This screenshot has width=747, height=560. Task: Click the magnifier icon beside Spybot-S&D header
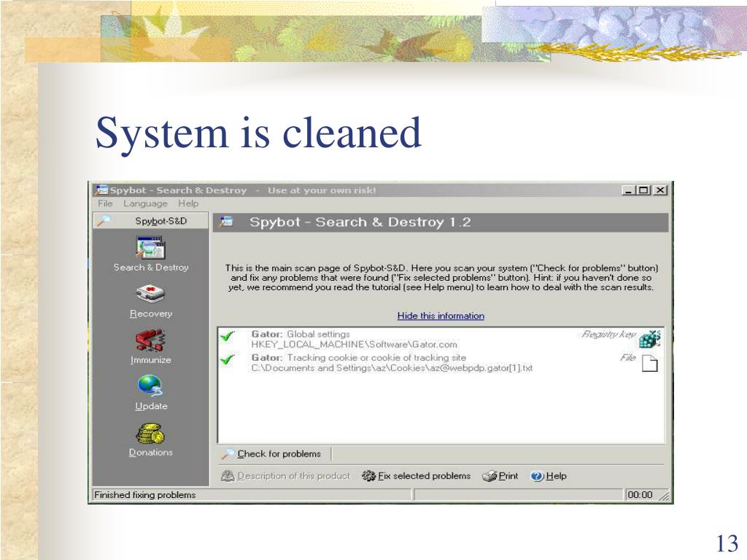104,220
